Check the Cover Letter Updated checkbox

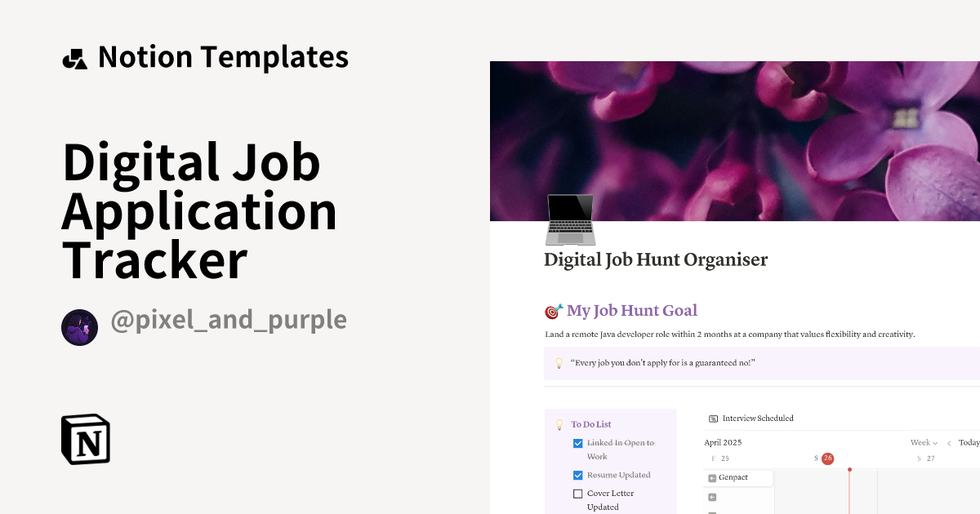[x=577, y=493]
